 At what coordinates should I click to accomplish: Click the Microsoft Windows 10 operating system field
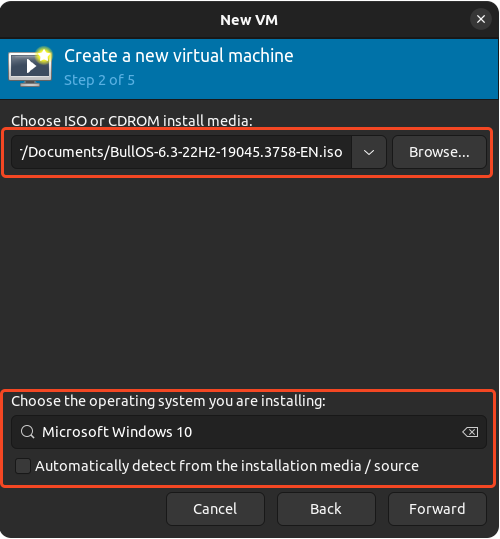249,432
